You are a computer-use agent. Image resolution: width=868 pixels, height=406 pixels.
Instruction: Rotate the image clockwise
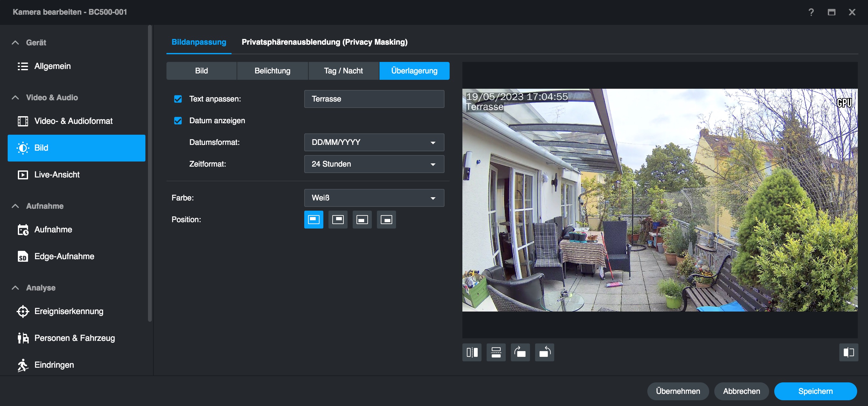click(520, 352)
